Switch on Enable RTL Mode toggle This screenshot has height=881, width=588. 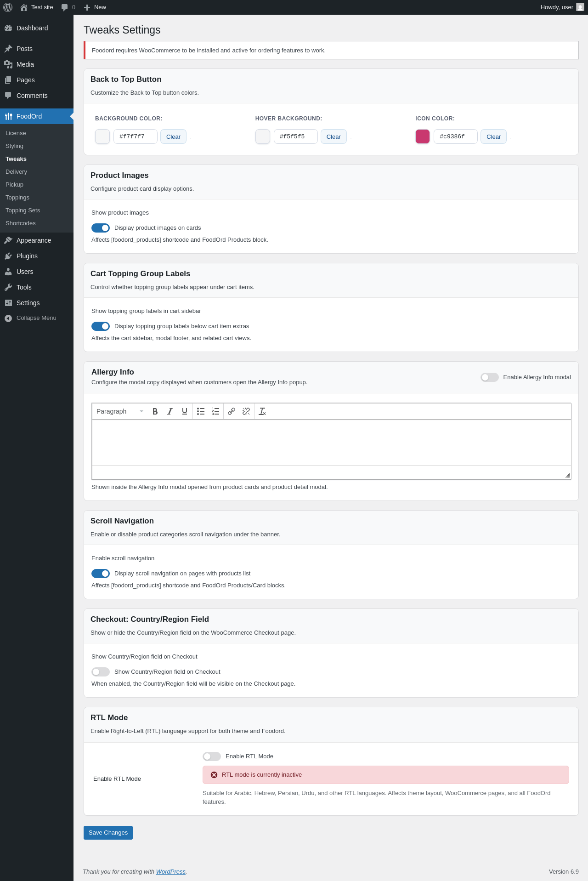pyautogui.click(x=212, y=756)
